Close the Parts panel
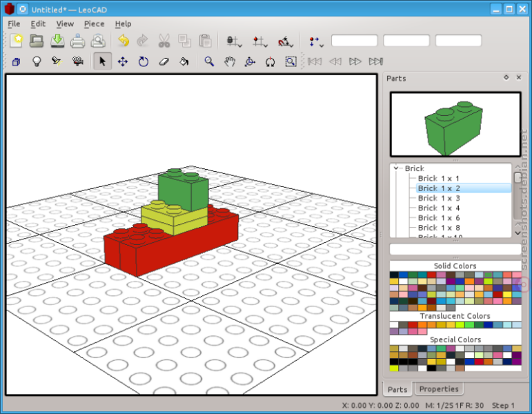 click(519, 77)
